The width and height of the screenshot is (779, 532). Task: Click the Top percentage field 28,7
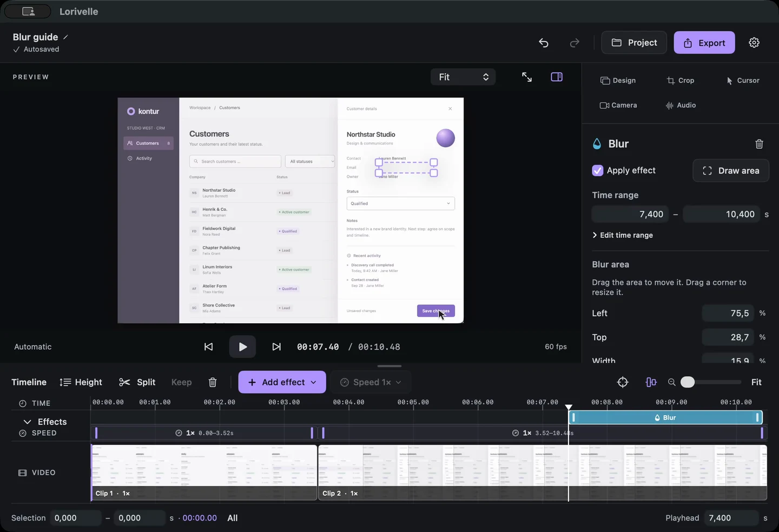coord(728,337)
